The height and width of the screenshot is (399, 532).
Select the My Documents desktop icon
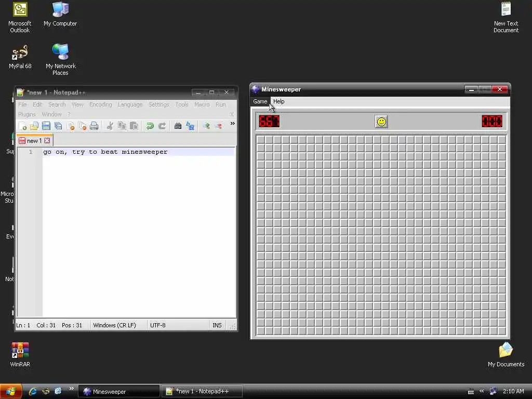(506, 355)
